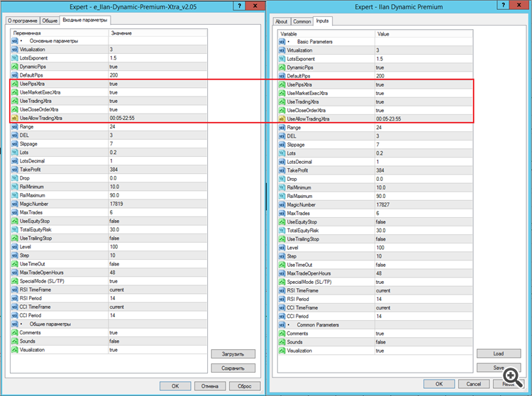The image size is (532, 396).
Task: Click Sounds icon in left Xtra window
Action: 15,341
